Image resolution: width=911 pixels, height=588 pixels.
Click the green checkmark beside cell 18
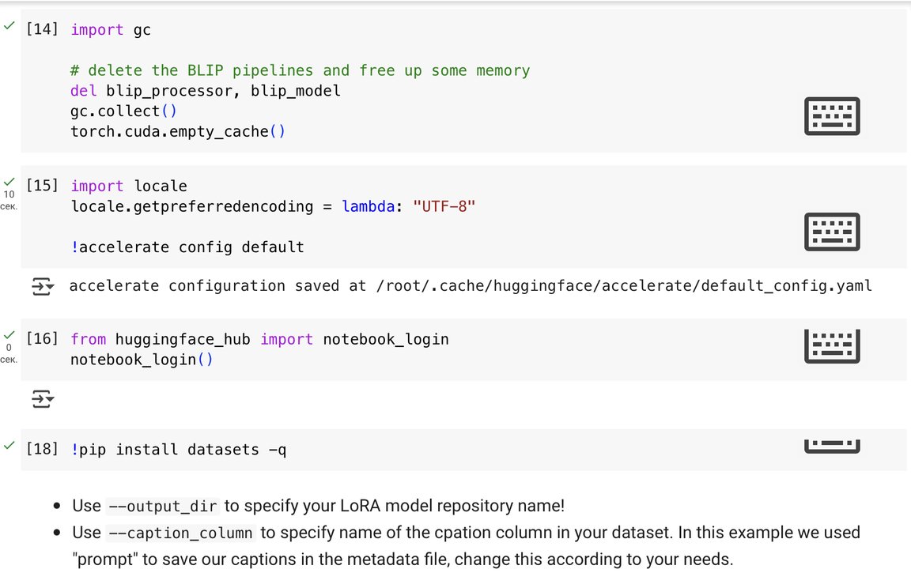tap(9, 446)
